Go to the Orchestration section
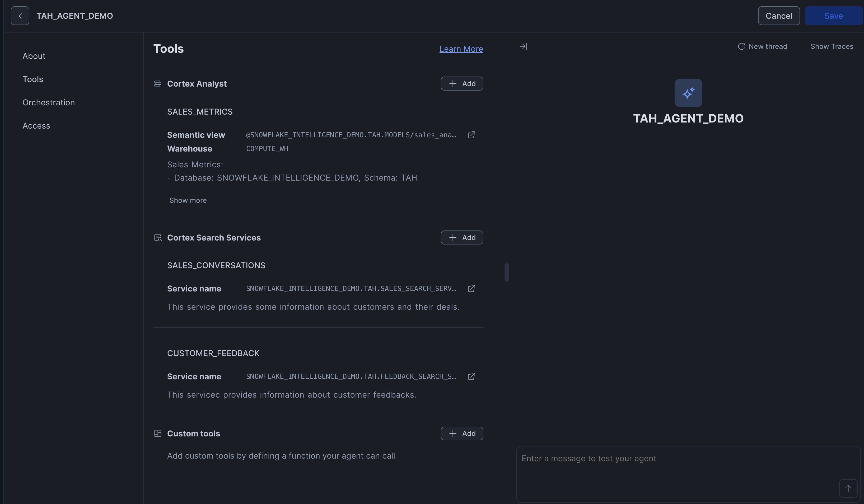 click(x=49, y=102)
